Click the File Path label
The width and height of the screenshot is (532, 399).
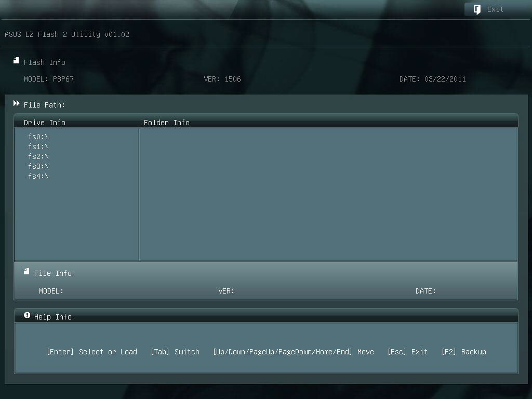pos(44,105)
